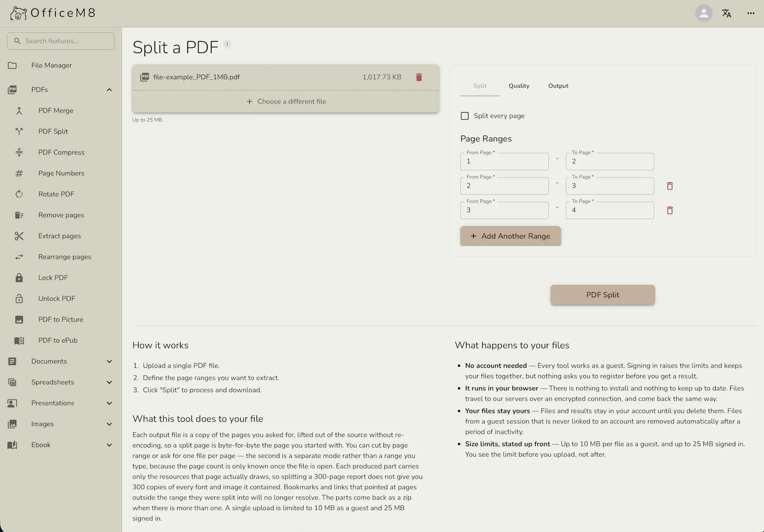The image size is (764, 532).
Task: Expand the Images sidebar section
Action: coord(61,424)
